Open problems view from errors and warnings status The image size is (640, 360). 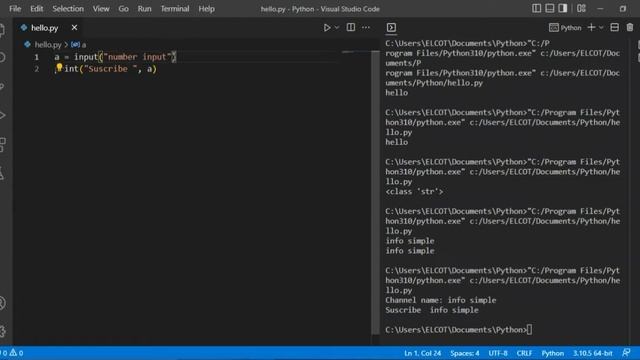pyautogui.click(x=12, y=353)
